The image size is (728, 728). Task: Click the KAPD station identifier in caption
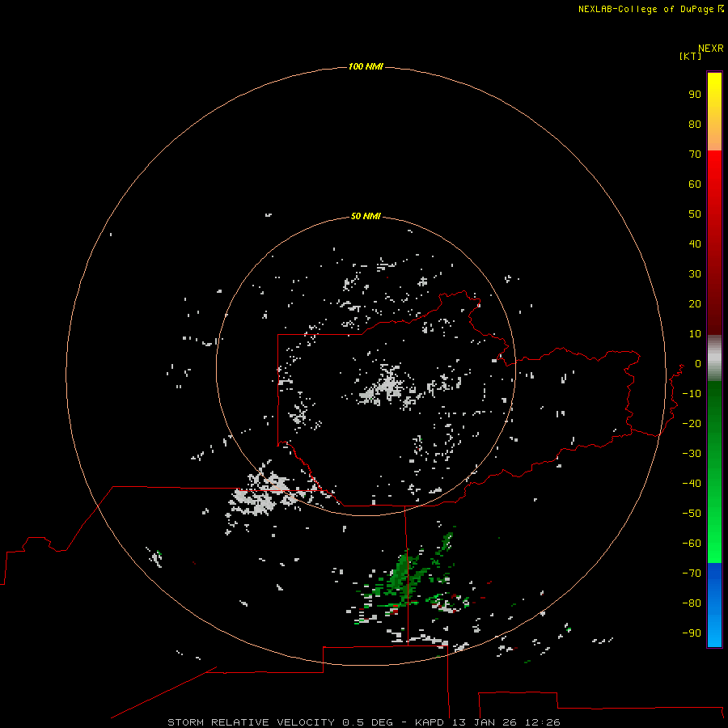tap(430, 722)
